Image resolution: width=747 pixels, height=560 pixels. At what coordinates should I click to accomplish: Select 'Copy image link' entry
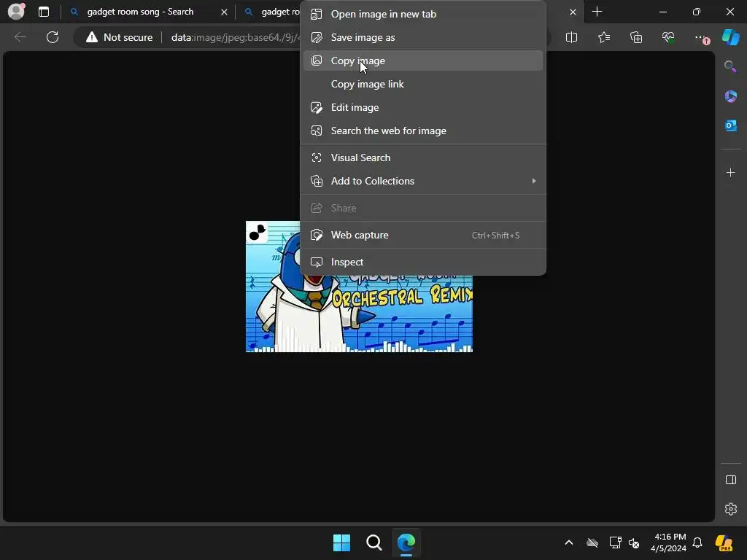pos(423,84)
